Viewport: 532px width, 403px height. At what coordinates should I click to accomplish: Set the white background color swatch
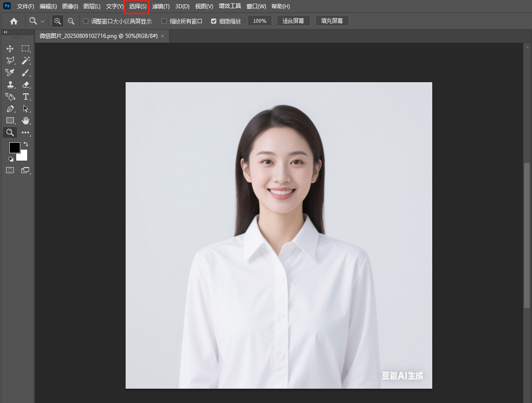click(23, 157)
